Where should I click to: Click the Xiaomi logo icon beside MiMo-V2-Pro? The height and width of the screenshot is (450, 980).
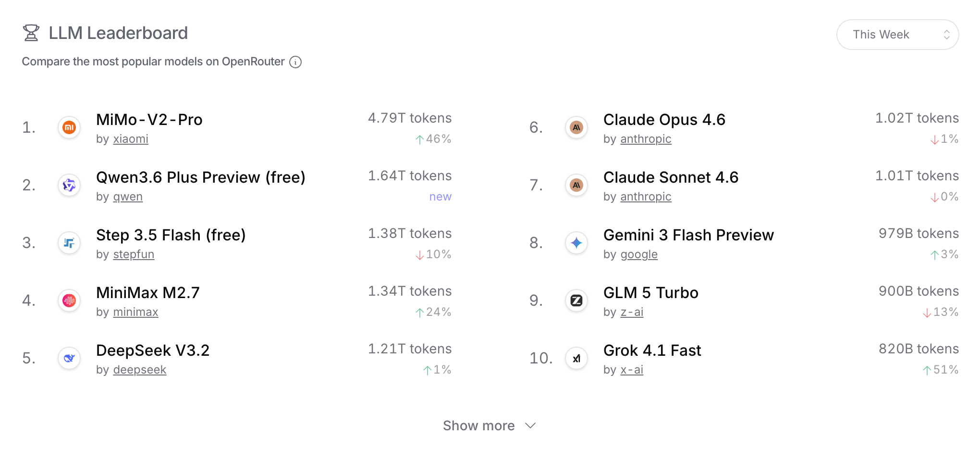click(x=69, y=127)
